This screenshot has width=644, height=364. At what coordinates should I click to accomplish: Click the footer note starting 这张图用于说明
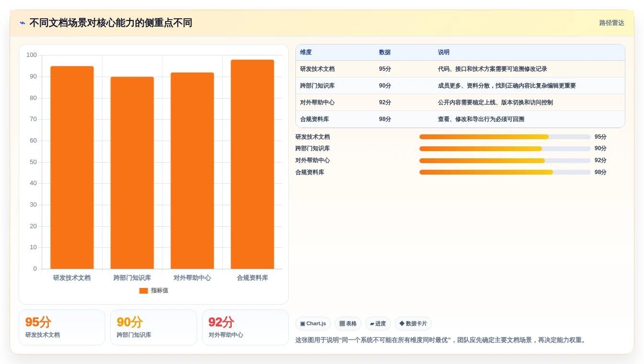[x=442, y=340]
